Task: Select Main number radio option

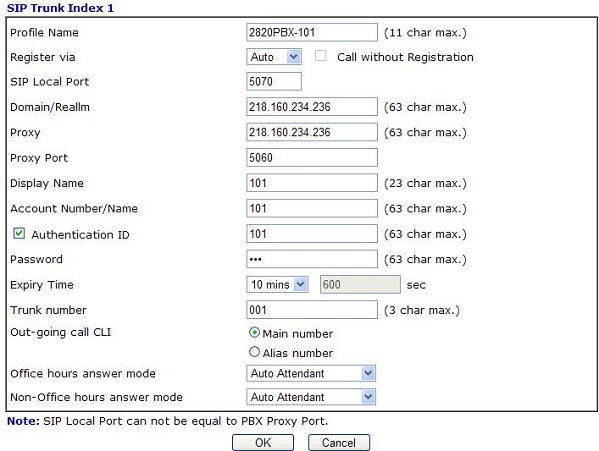Action: (254, 333)
